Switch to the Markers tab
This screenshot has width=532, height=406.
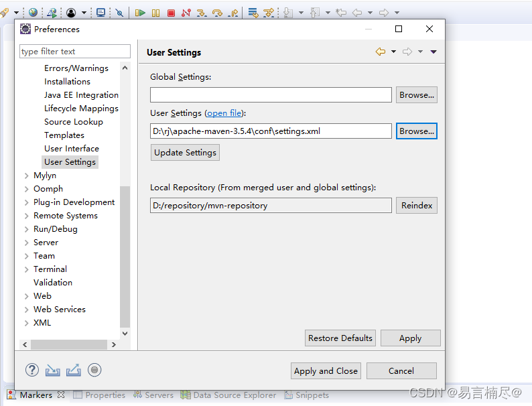click(36, 395)
